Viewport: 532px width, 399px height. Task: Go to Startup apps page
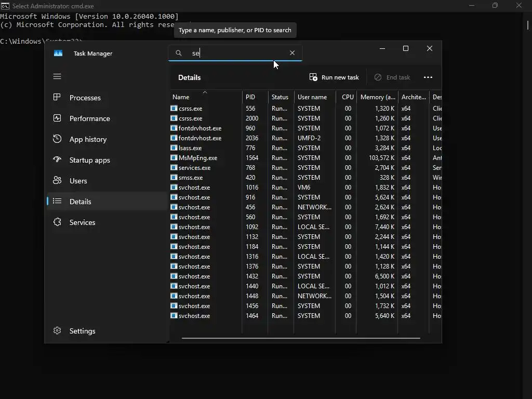pyautogui.click(x=107, y=160)
